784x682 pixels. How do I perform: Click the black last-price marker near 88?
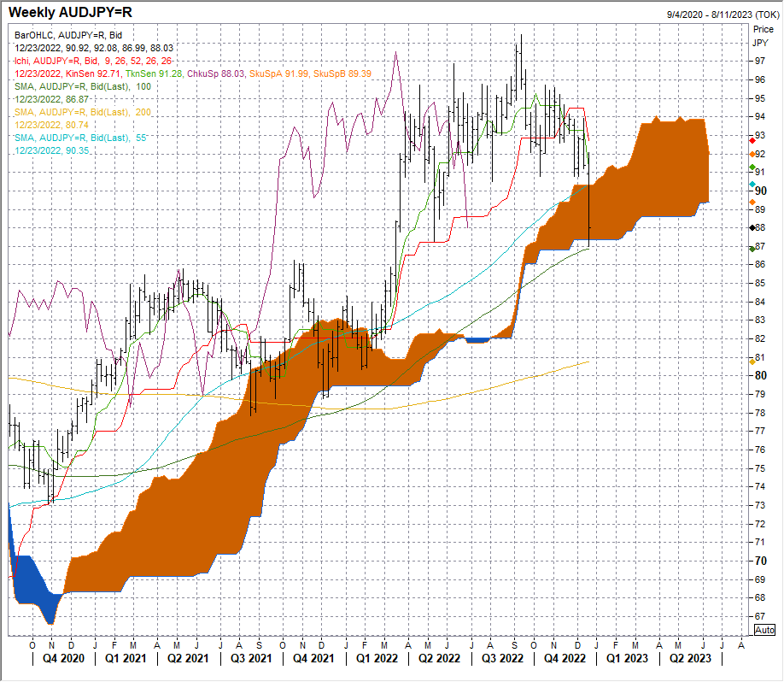752,227
